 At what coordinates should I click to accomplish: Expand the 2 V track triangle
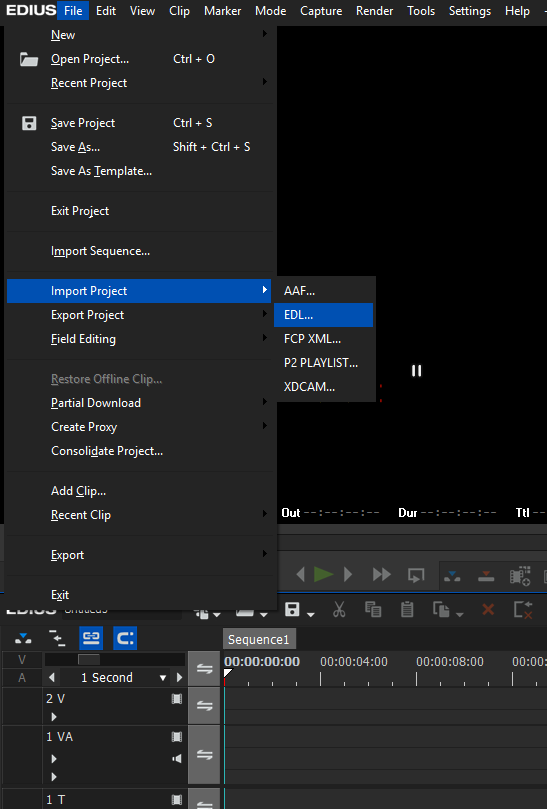click(54, 717)
